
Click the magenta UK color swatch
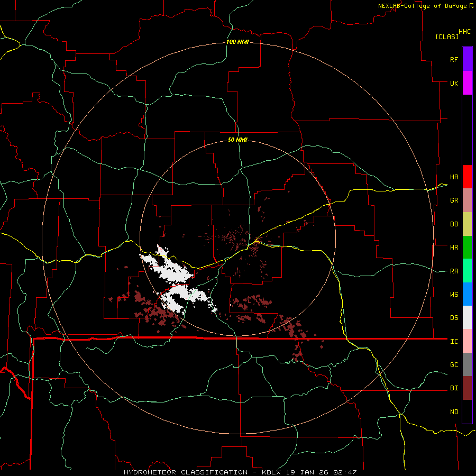click(x=467, y=83)
